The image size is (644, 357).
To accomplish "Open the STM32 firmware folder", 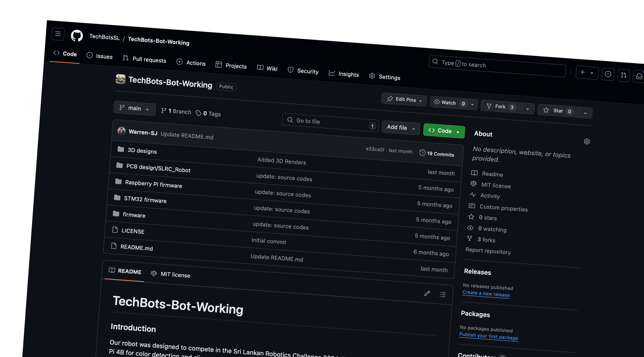I will (145, 199).
